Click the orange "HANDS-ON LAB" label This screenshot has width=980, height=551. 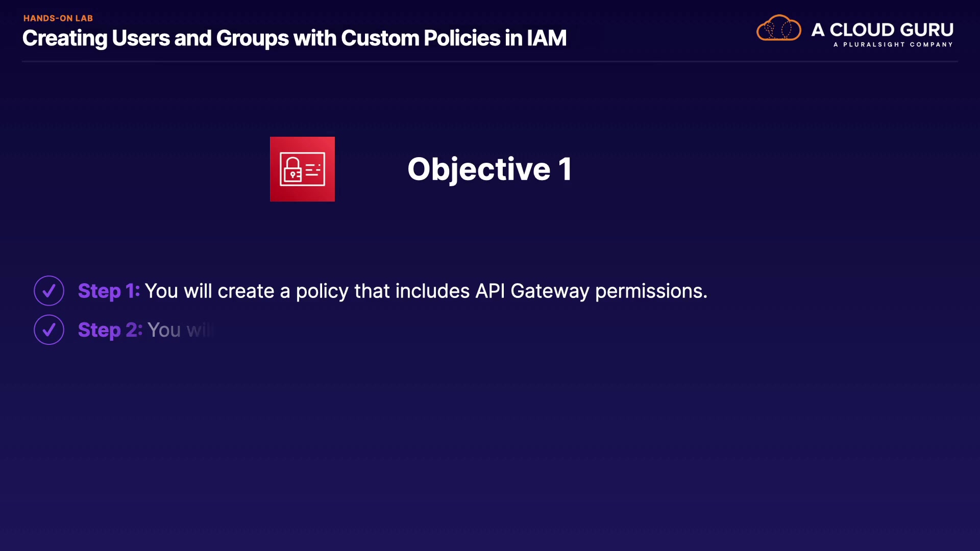pyautogui.click(x=58, y=18)
